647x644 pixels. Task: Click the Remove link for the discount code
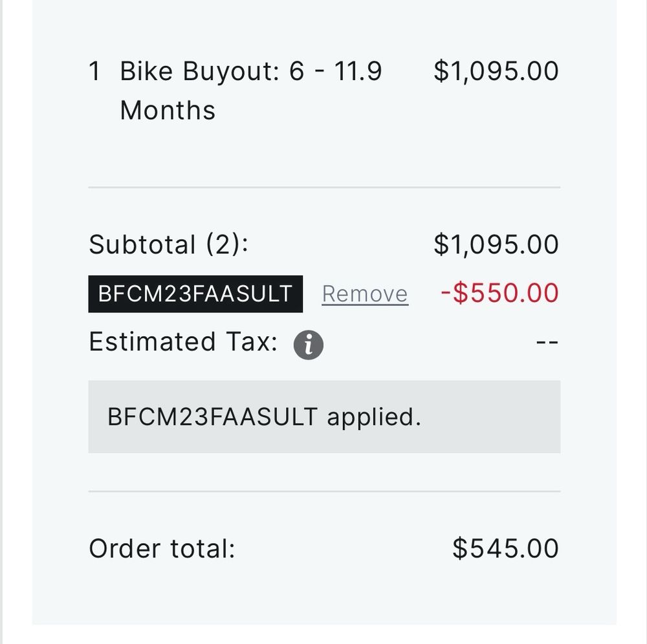click(x=364, y=294)
